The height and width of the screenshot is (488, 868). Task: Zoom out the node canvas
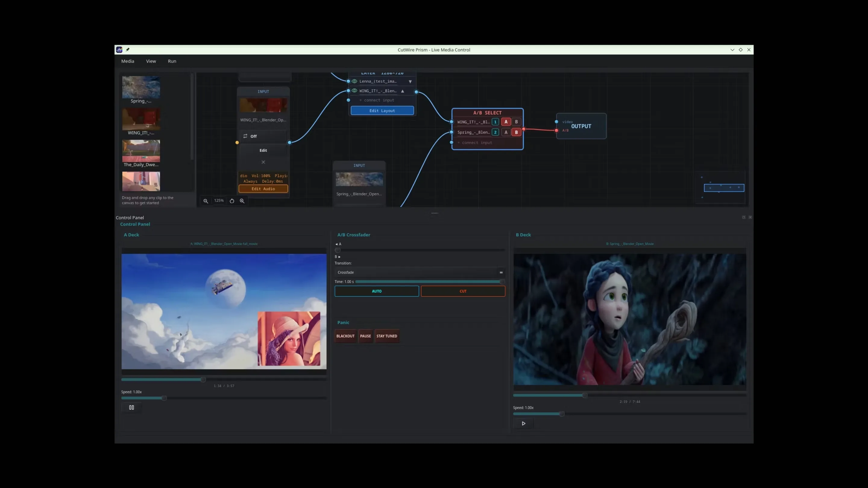tap(206, 201)
